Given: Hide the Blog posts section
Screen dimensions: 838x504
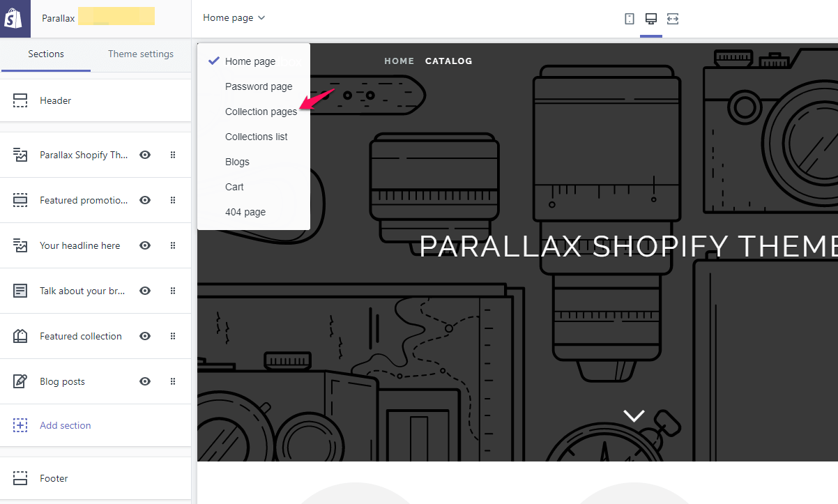Looking at the screenshot, I should (145, 381).
